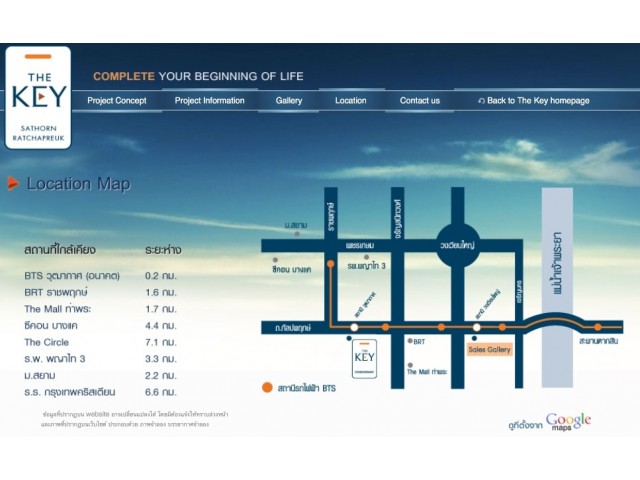Click orange BTS station legend dot

pos(267,387)
